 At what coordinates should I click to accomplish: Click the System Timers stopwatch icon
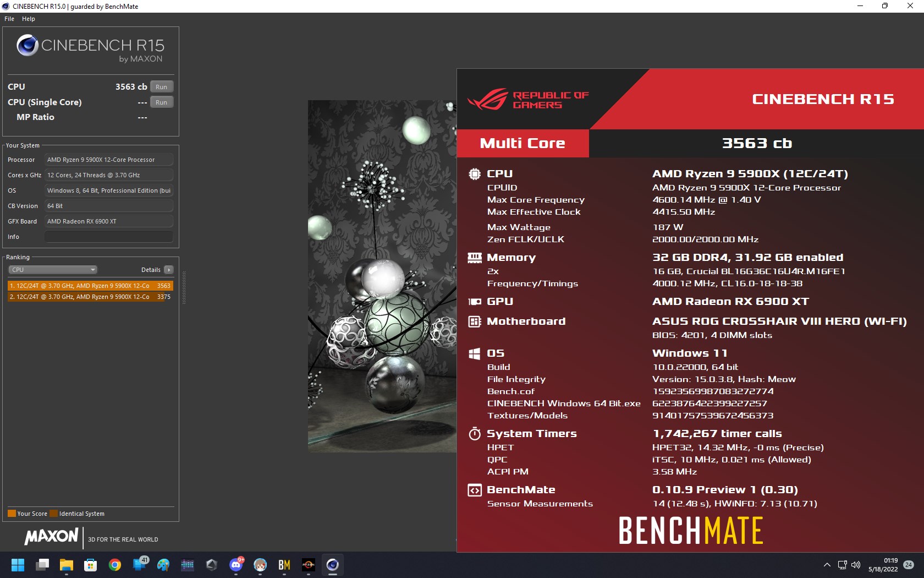coord(474,434)
